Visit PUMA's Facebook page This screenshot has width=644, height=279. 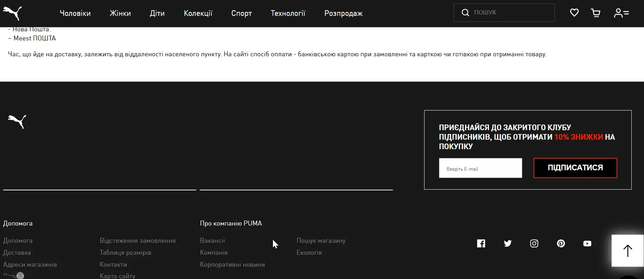tap(481, 243)
